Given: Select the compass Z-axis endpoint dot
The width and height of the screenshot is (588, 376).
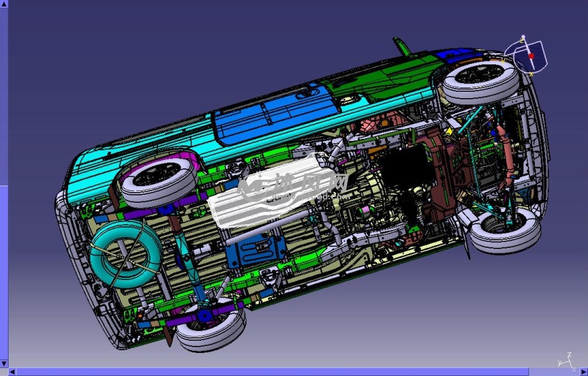Looking at the screenshot, I should coord(523,37).
